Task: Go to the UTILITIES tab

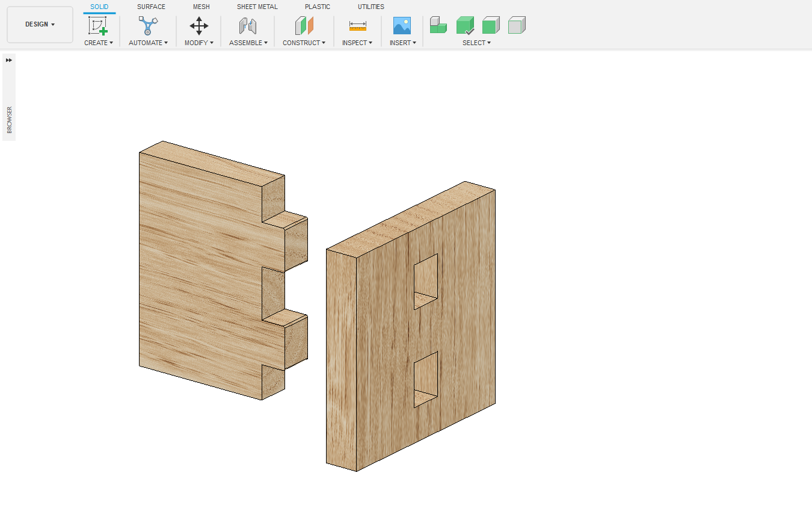Action: pos(371,7)
